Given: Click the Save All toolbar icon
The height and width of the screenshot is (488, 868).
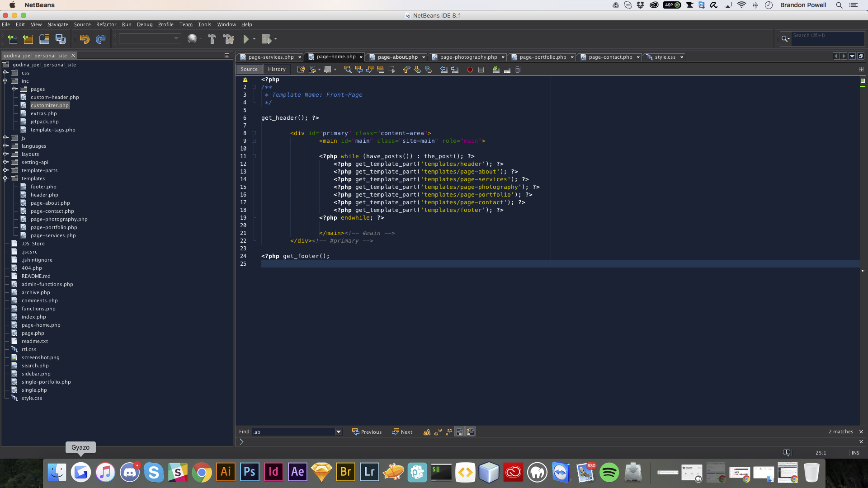Looking at the screenshot, I should [x=61, y=39].
